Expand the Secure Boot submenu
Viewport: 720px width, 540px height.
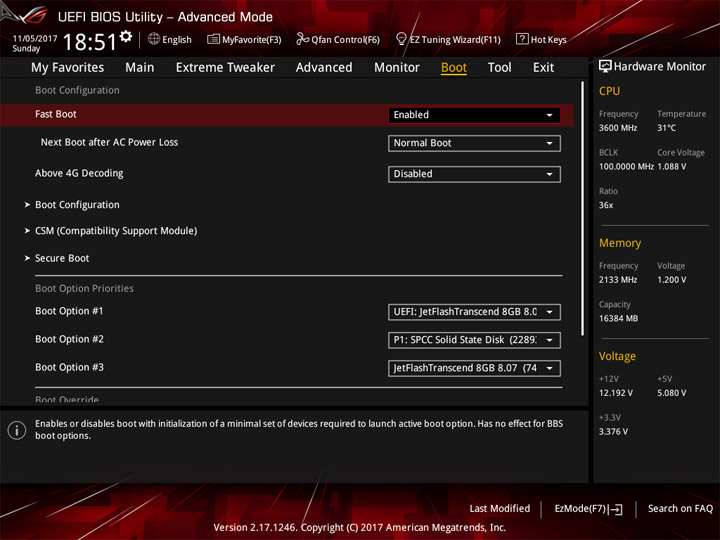click(x=62, y=258)
